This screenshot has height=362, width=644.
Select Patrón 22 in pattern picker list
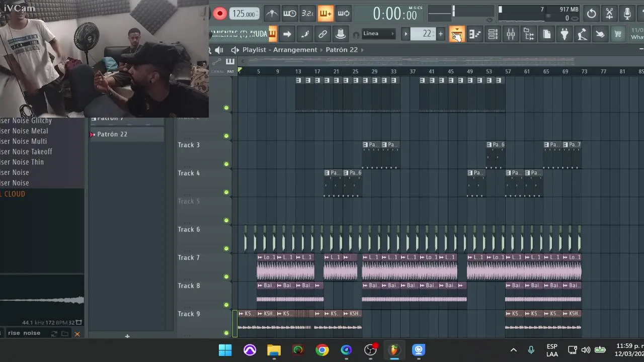pos(127,134)
